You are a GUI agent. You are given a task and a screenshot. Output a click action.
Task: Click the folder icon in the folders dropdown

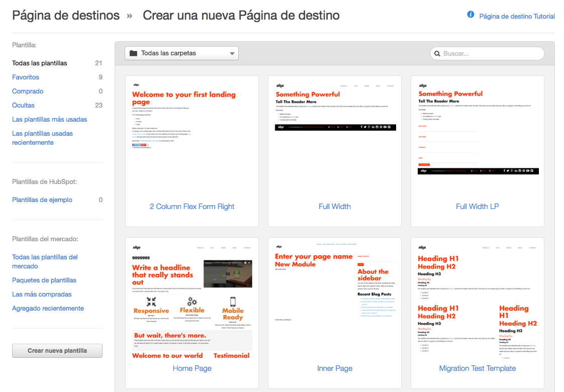pyautogui.click(x=133, y=53)
